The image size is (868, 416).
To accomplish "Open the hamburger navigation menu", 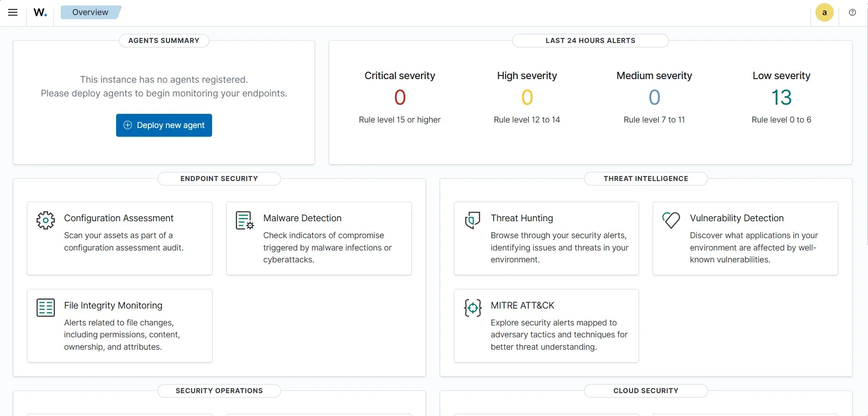I will [x=13, y=12].
